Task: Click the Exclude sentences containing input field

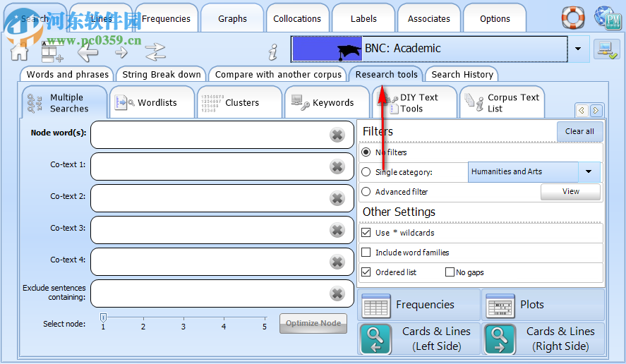Action: 222,293
